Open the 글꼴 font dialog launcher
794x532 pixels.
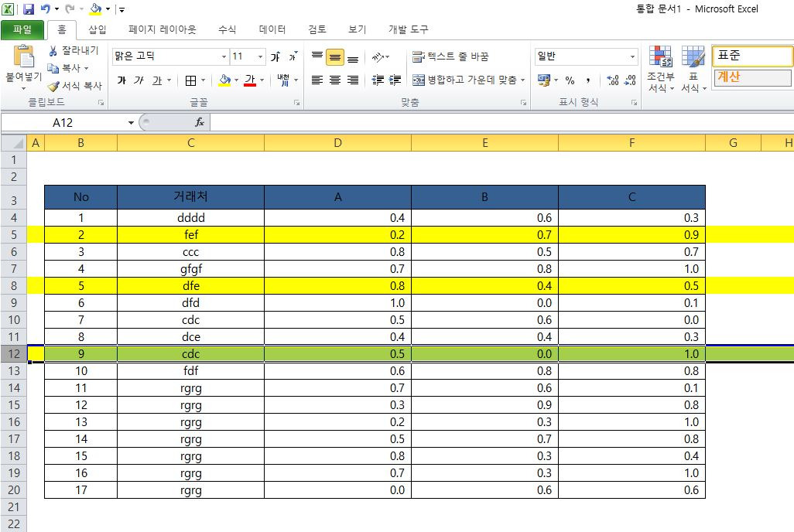click(x=296, y=103)
